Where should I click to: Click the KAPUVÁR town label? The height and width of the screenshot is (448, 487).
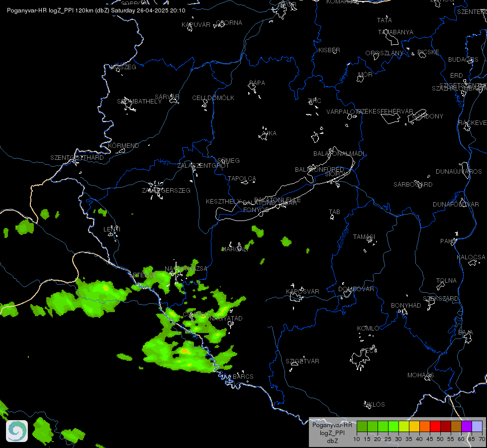tap(195, 24)
